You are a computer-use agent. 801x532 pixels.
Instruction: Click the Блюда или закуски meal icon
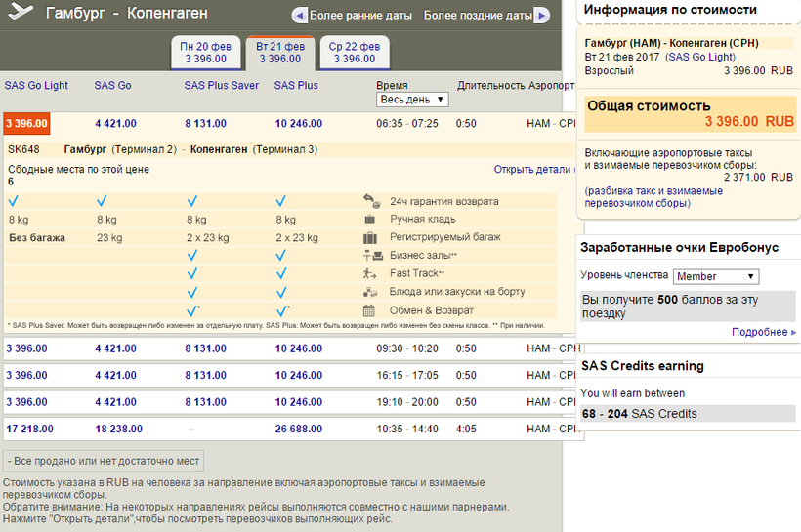370,292
